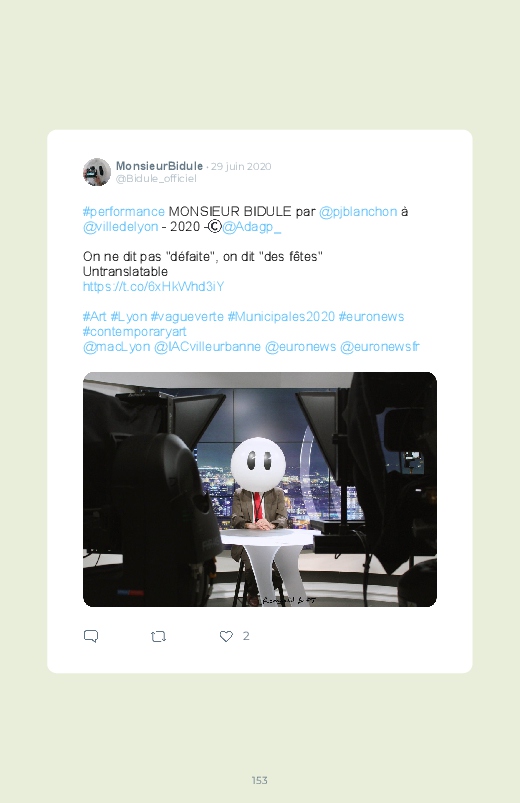Open the @euronewsfr mention
Viewport: 520px width, 803px height.
coord(380,347)
